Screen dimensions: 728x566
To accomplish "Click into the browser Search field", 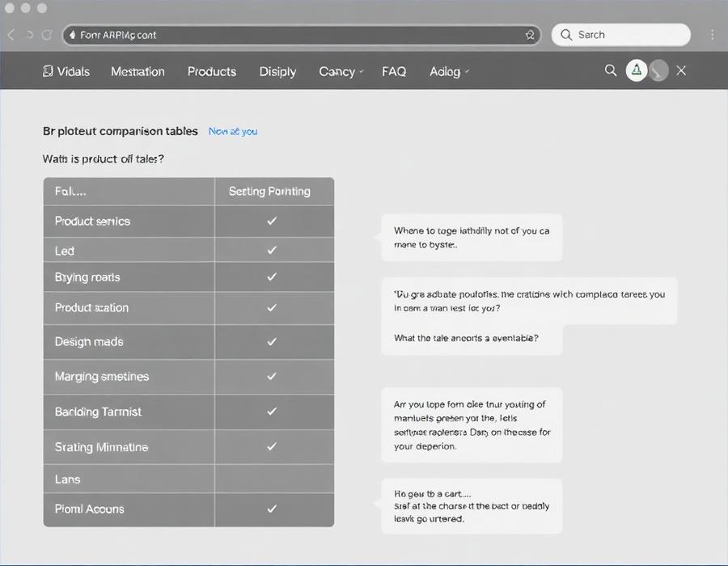I will 621,35.
